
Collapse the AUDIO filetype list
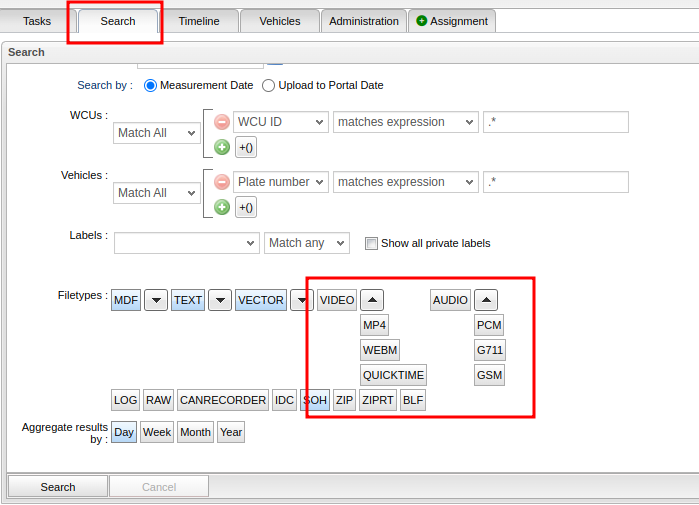(x=485, y=300)
